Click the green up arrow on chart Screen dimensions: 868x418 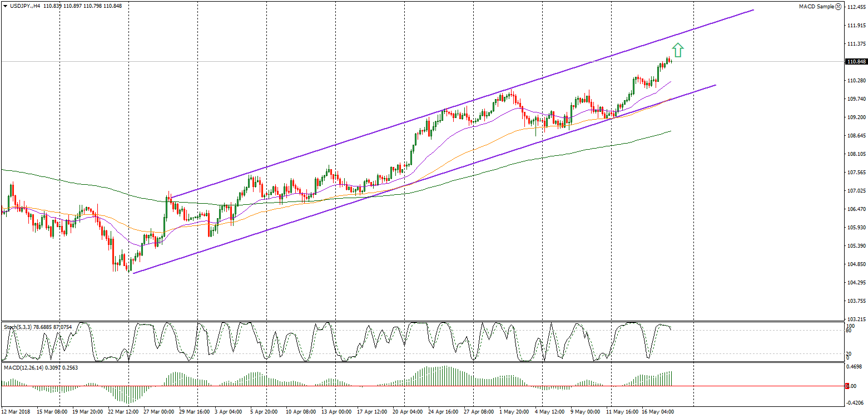point(677,50)
